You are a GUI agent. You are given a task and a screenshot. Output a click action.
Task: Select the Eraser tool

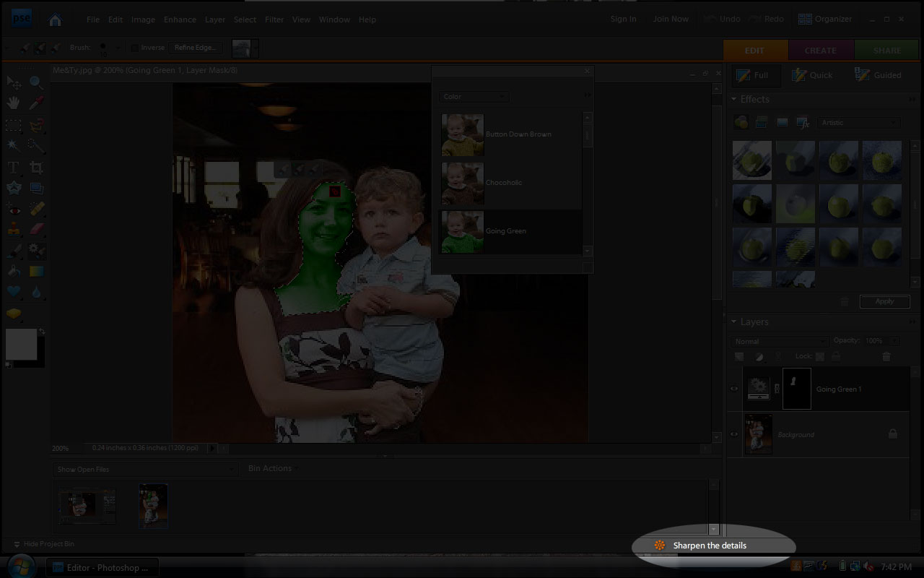[36, 229]
